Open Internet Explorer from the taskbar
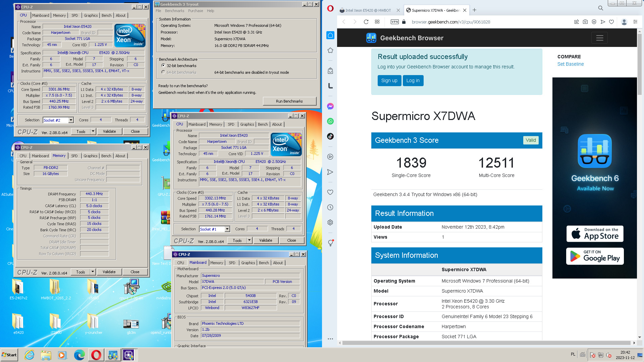The width and height of the screenshot is (644, 362). click(x=30, y=355)
